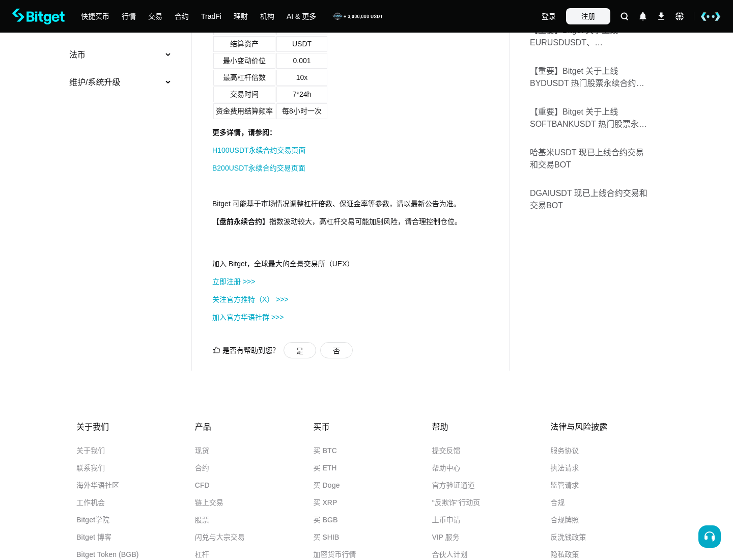
Task: Open the SOFTBANKUSDT announcement
Action: (x=588, y=118)
